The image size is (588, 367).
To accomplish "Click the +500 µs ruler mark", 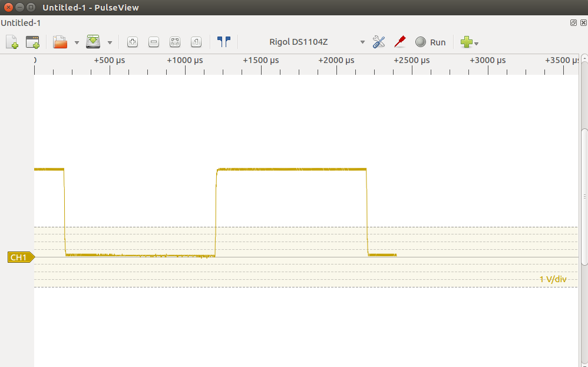I will coord(110,60).
